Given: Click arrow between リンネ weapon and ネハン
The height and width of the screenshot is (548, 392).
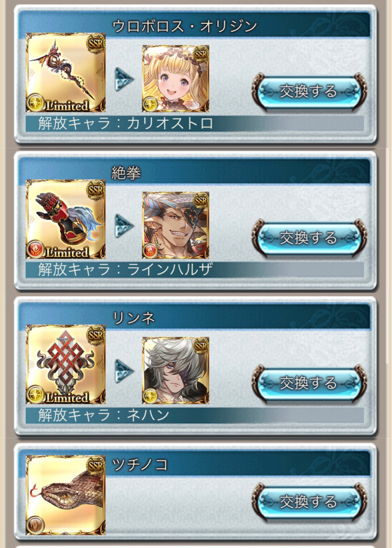Looking at the screenshot, I should tap(124, 371).
